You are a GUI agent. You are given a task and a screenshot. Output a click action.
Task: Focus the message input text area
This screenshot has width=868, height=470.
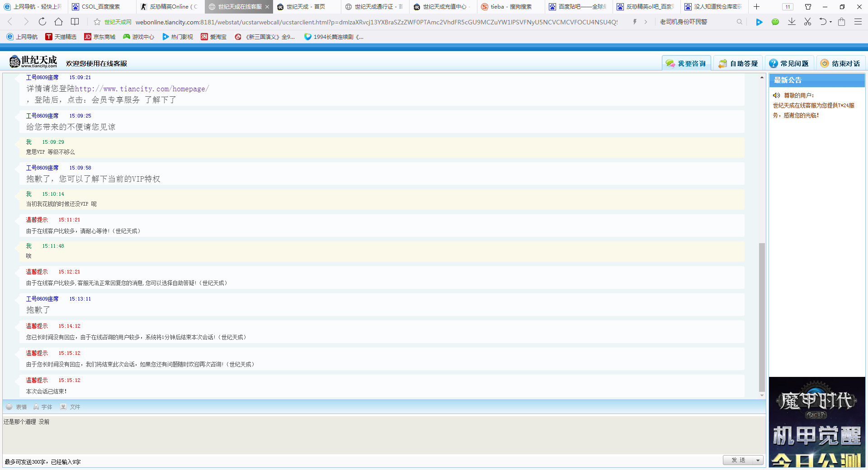[384, 434]
